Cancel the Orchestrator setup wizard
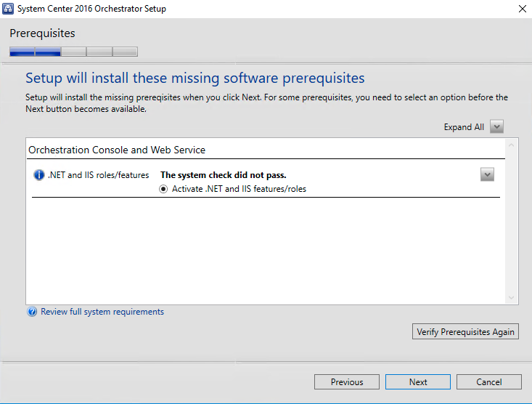The width and height of the screenshot is (532, 404). pyautogui.click(x=489, y=382)
